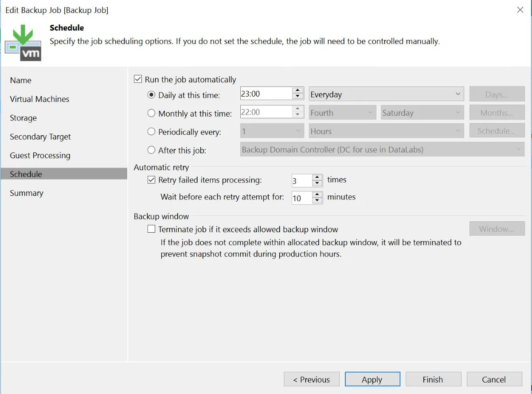The image size is (532, 394).
Task: Close the Edit Backup Job dialog
Action: click(x=520, y=10)
